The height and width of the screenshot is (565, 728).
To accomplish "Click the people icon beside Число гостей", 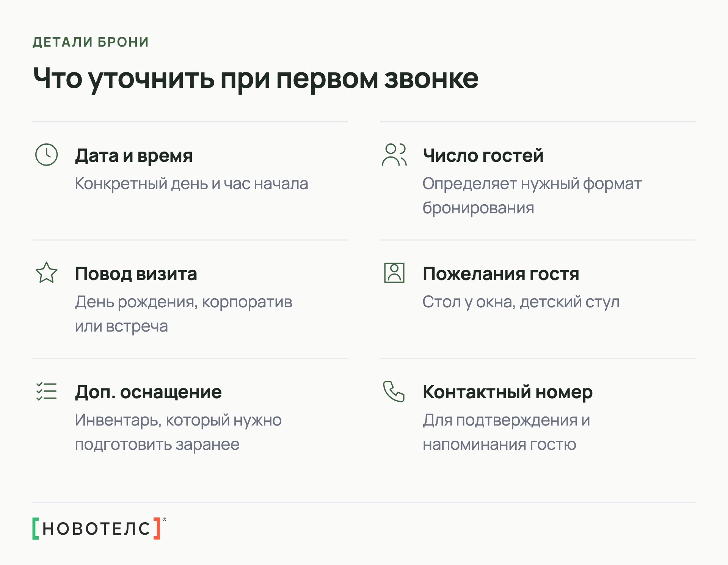I will click(x=394, y=155).
